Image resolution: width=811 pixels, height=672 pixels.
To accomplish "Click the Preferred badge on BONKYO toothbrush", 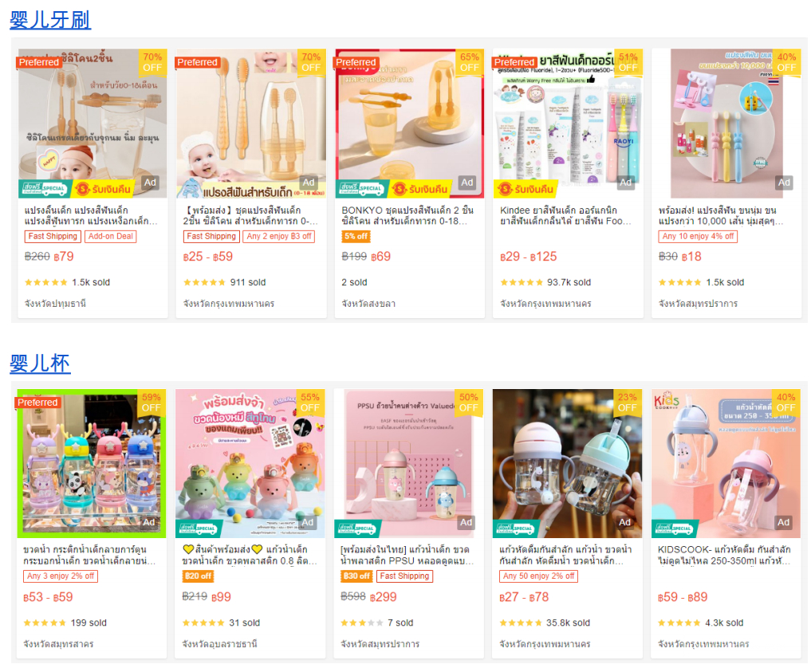I will (356, 62).
